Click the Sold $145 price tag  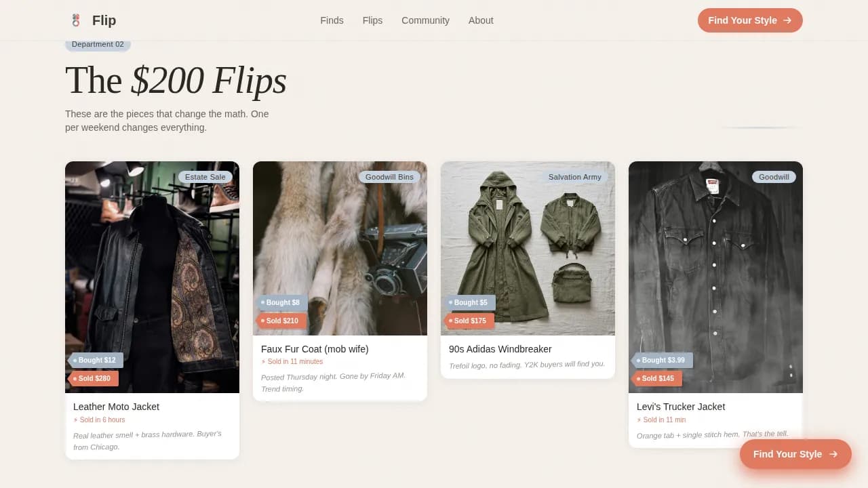(656, 378)
